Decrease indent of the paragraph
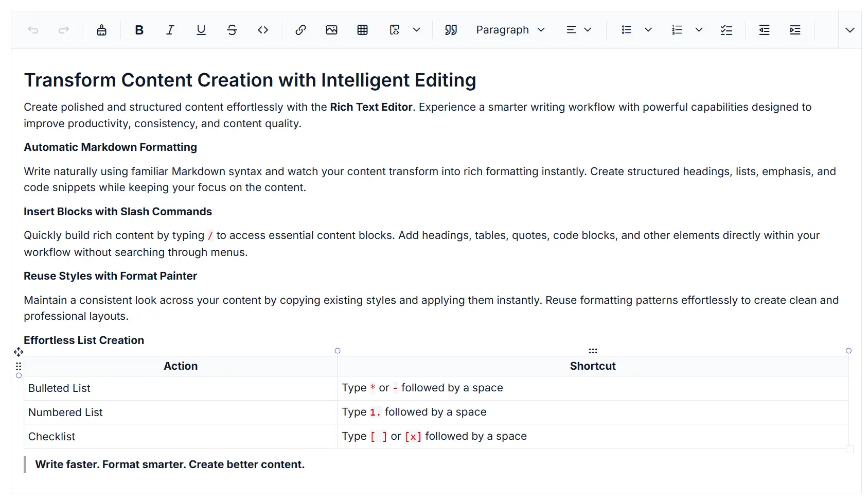 (x=765, y=30)
